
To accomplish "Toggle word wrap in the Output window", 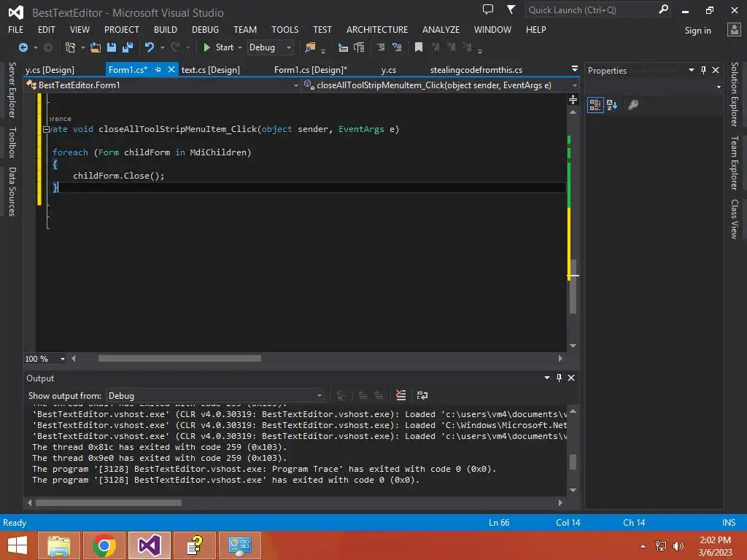I will point(422,395).
